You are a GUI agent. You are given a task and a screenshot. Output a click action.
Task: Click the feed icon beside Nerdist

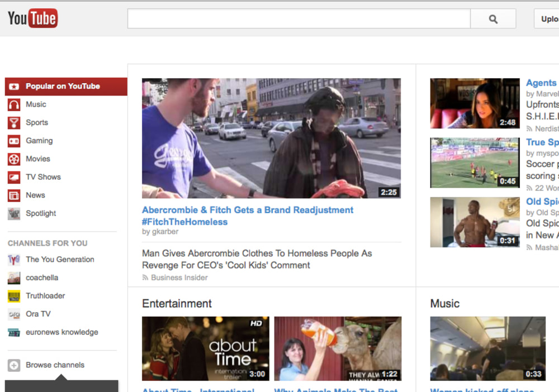pos(529,128)
